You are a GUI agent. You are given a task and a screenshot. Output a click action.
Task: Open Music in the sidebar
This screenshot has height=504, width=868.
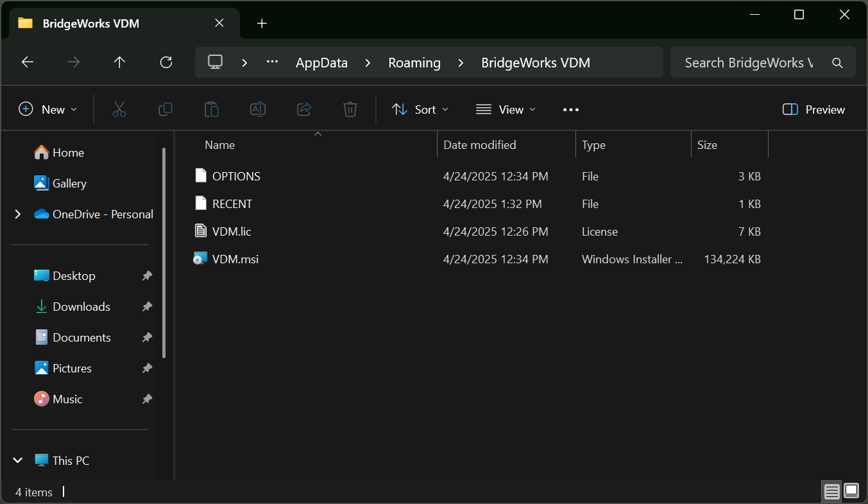[58, 399]
